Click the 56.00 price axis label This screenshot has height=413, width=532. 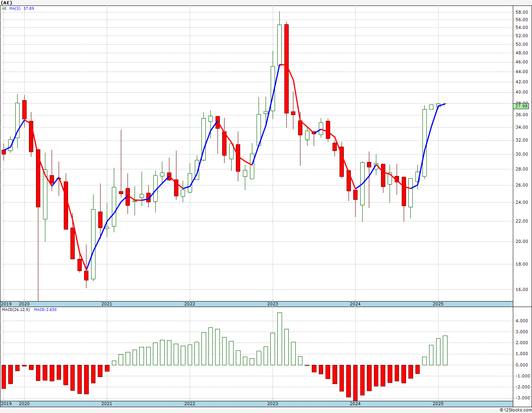point(521,19)
